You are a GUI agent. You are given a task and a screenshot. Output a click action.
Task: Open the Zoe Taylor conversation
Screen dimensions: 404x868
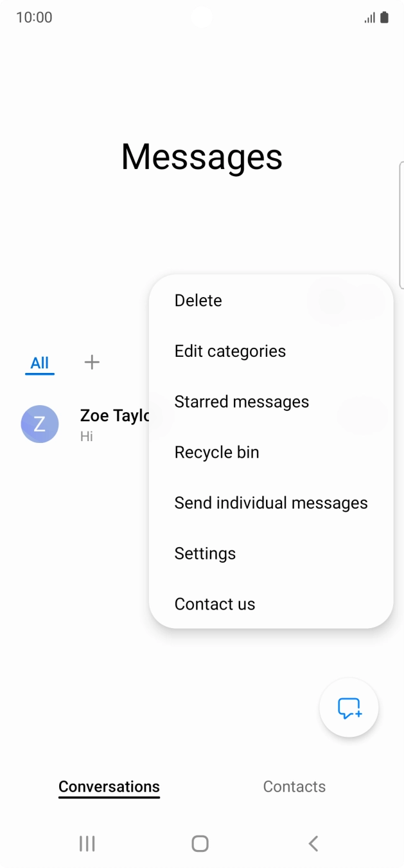(112, 424)
